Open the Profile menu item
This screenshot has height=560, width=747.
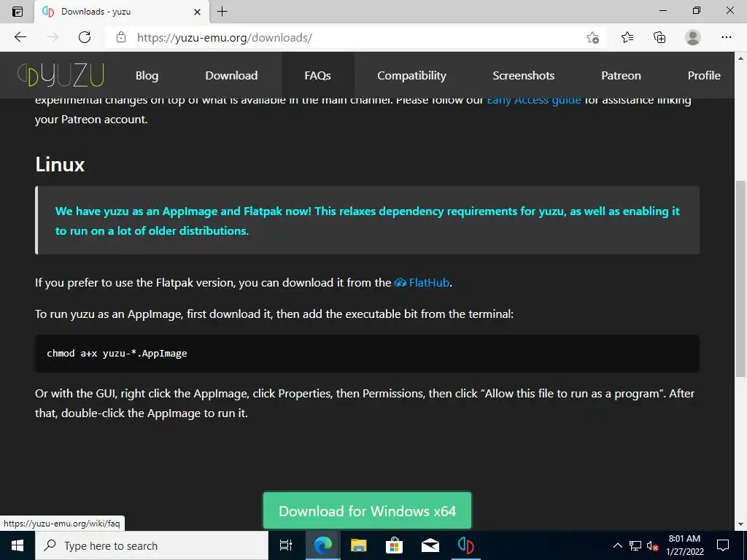[x=704, y=75]
